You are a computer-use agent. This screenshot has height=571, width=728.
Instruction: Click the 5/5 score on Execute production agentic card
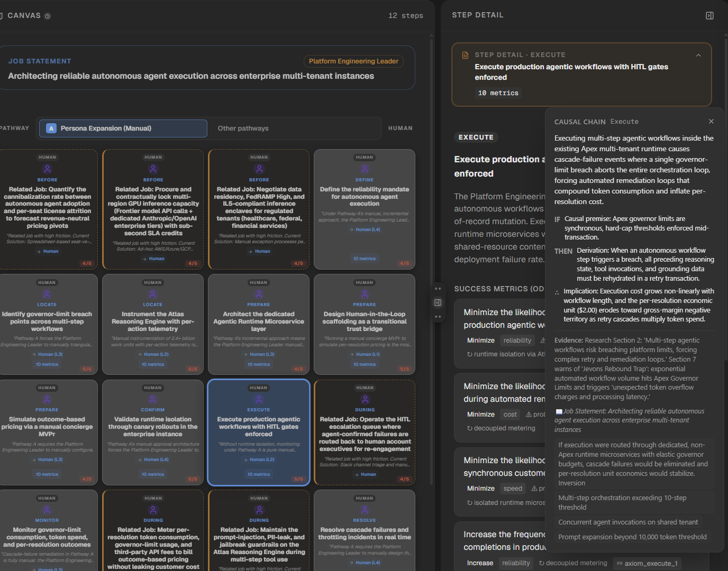point(298,480)
